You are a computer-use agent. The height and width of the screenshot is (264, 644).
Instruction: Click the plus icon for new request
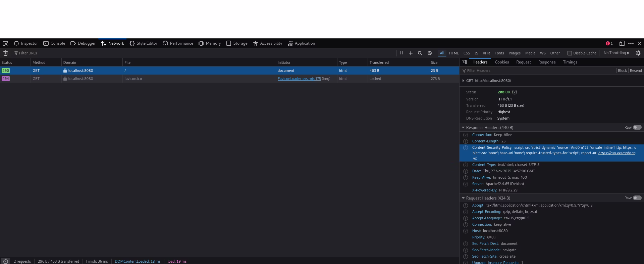[x=411, y=53]
